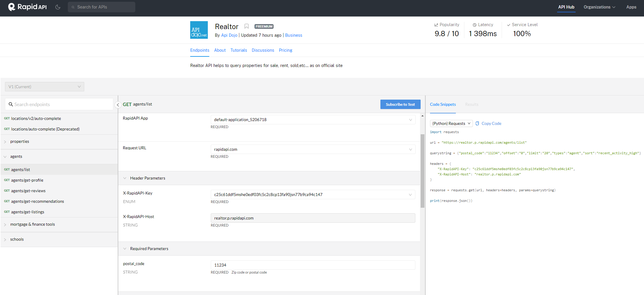Click the Latency clock icon
Image resolution: width=644 pixels, height=295 pixels.
pos(475,25)
